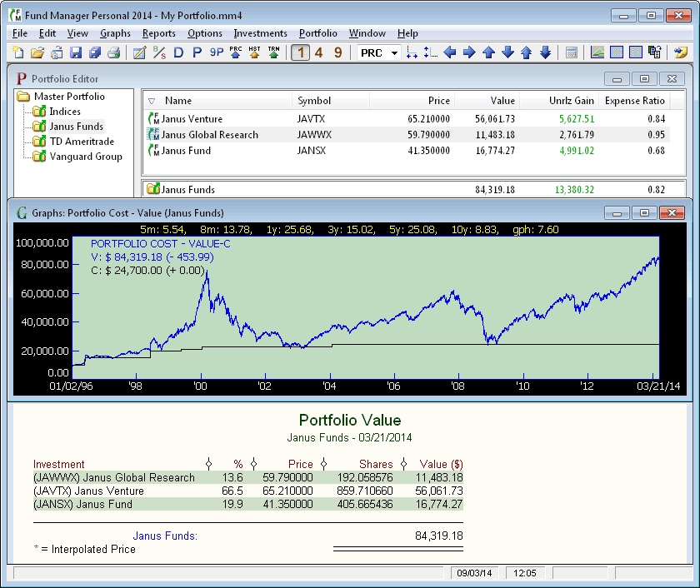Click the 12:05 time in status bar
The image size is (700, 588).
(524, 573)
